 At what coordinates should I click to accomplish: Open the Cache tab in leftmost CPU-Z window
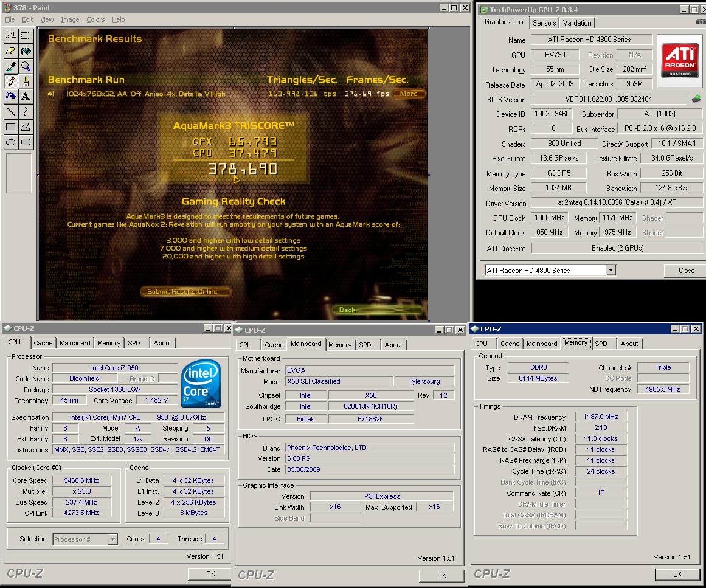pos(43,343)
